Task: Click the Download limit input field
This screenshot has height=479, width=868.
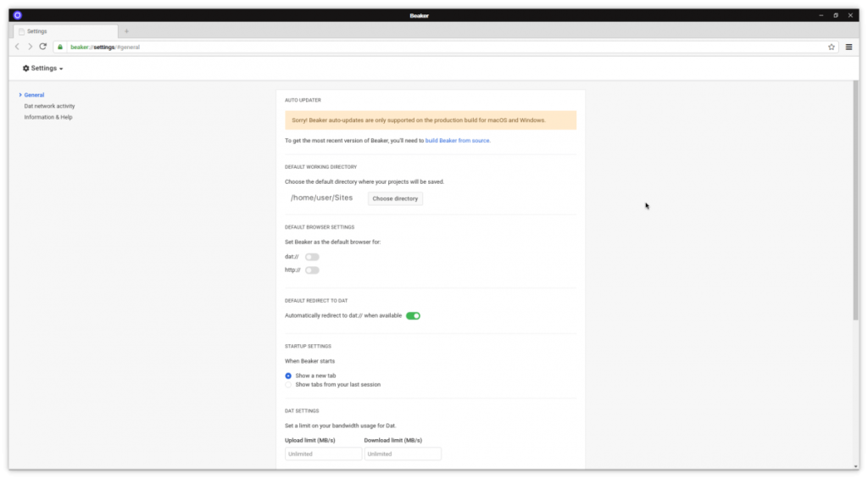Action: click(403, 454)
